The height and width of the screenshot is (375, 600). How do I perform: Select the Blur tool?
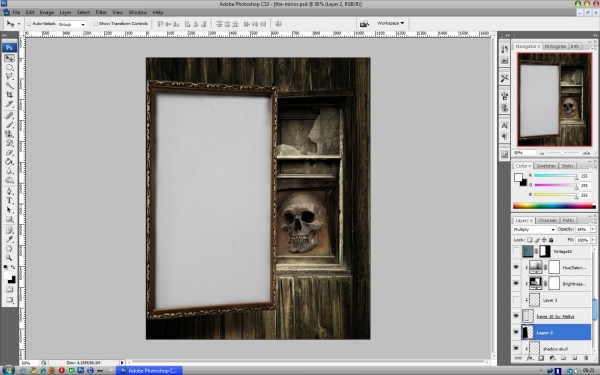pyautogui.click(x=9, y=171)
